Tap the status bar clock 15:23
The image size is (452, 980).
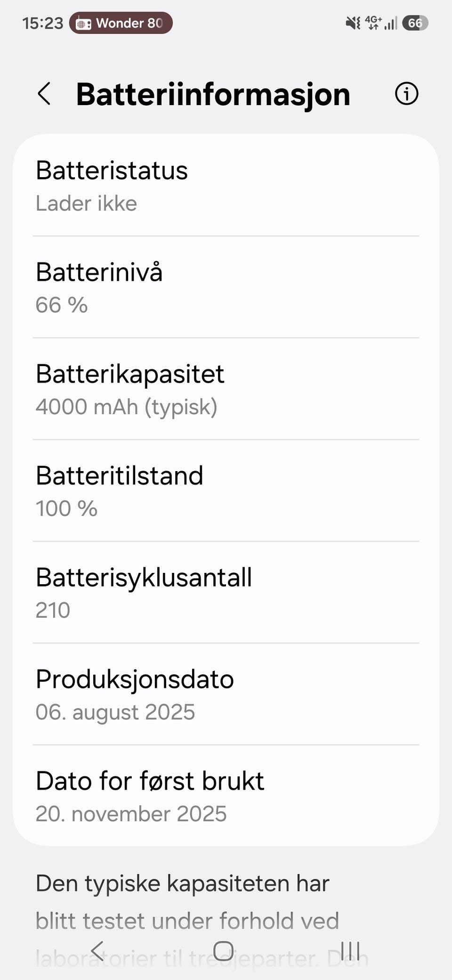coord(42,23)
